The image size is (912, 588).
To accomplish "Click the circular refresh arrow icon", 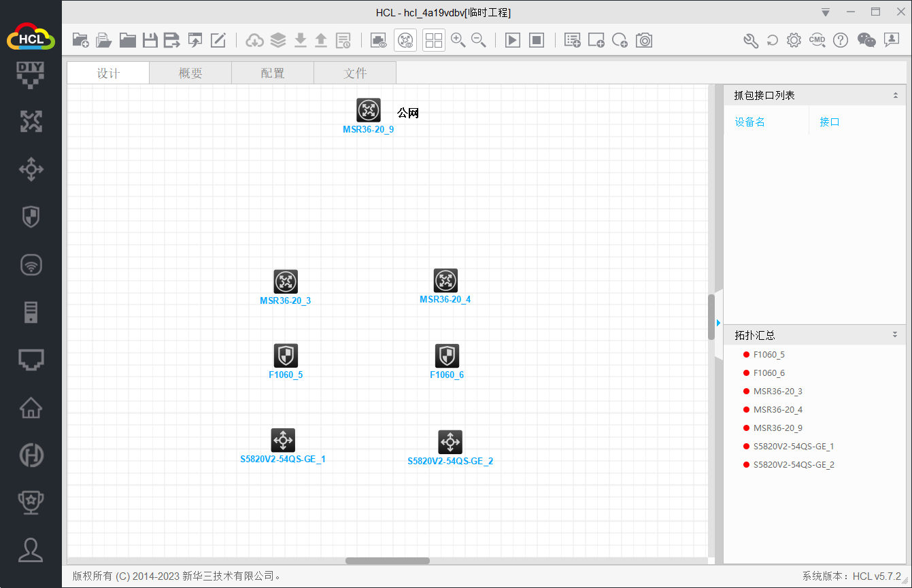I will pos(773,40).
